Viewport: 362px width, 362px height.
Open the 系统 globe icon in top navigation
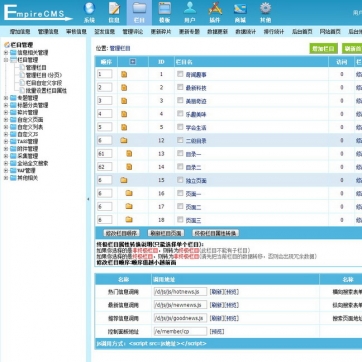(x=89, y=9)
